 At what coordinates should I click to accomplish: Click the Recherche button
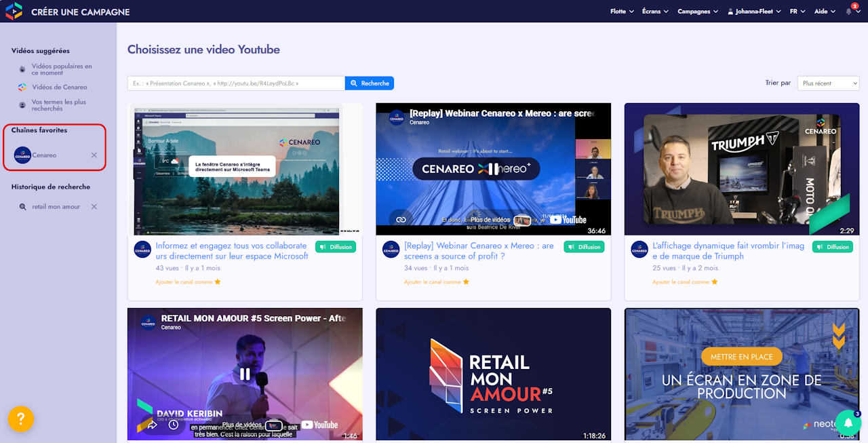[x=370, y=83]
